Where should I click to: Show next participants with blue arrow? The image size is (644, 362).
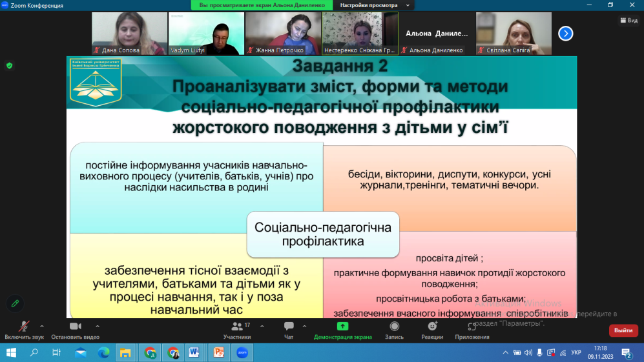coord(565,33)
